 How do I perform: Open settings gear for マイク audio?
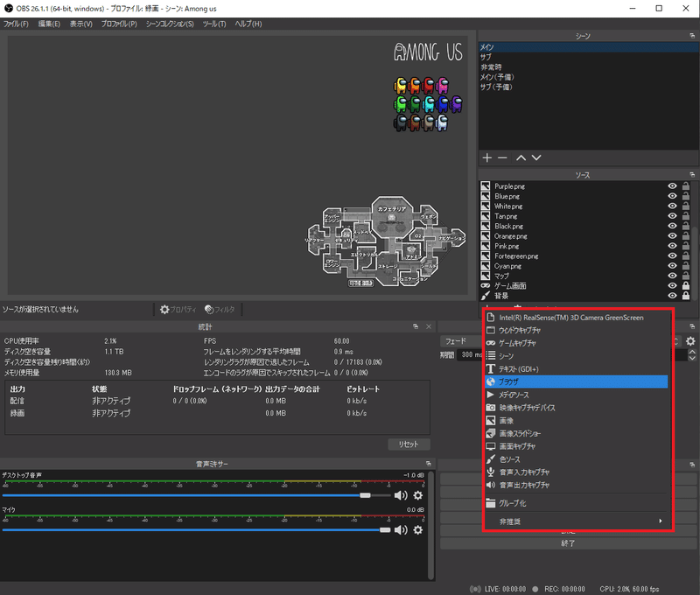pos(418,530)
